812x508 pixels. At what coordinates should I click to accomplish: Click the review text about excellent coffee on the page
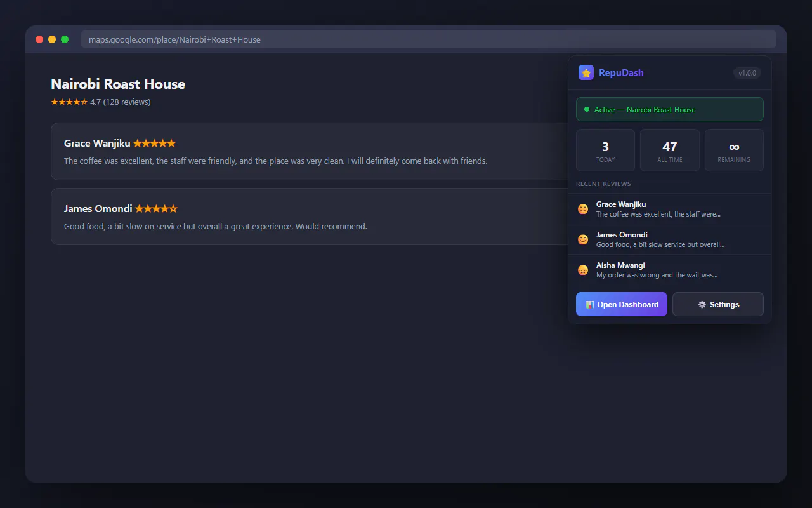(x=275, y=161)
